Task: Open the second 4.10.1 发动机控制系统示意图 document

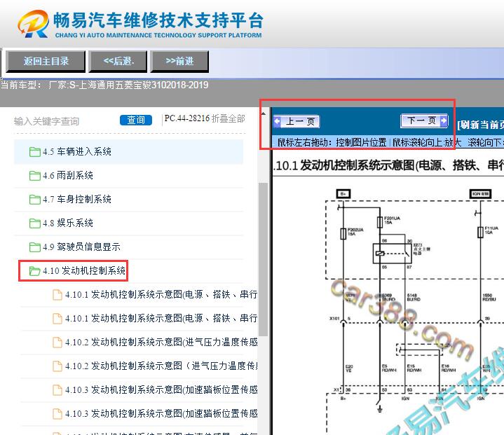Action: 161,318
